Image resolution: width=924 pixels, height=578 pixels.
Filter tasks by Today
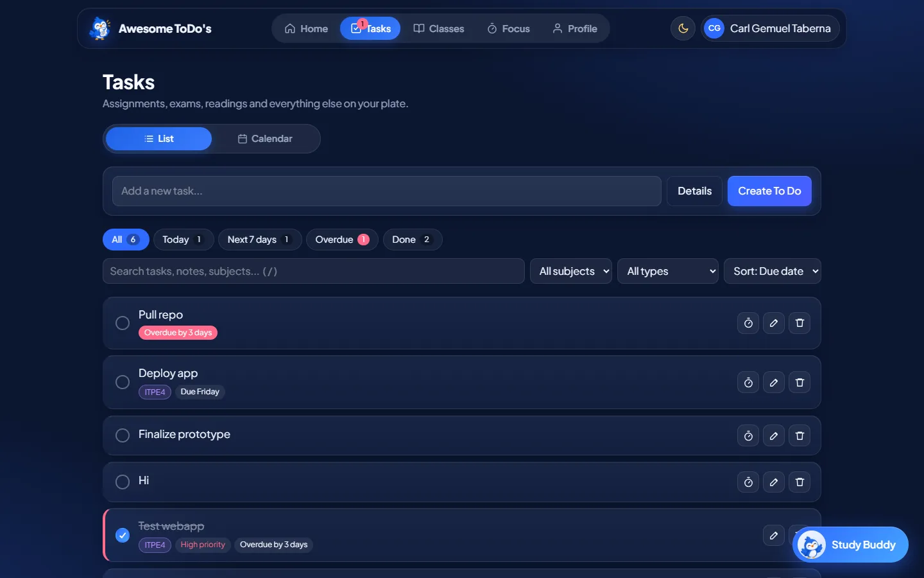pos(184,240)
